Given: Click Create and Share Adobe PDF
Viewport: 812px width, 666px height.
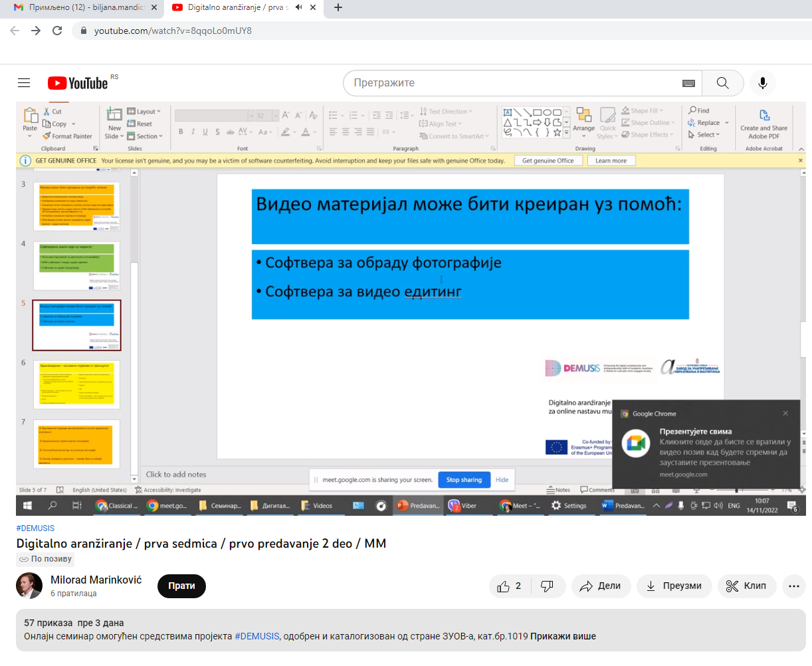Looking at the screenshot, I should coord(763,124).
